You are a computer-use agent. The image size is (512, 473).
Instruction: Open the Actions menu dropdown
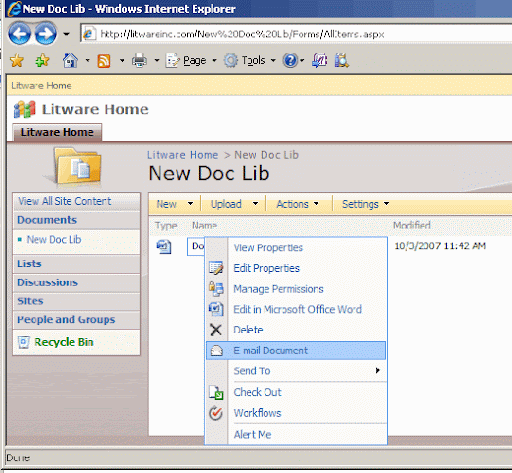297,204
